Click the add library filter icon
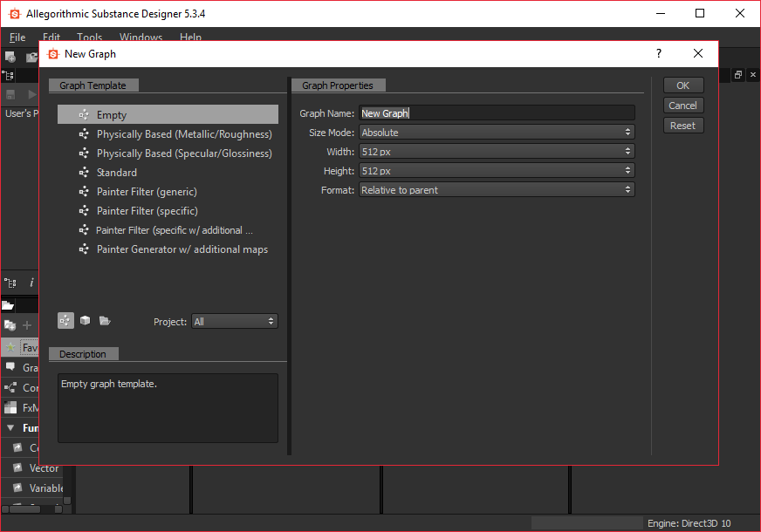 click(10, 325)
